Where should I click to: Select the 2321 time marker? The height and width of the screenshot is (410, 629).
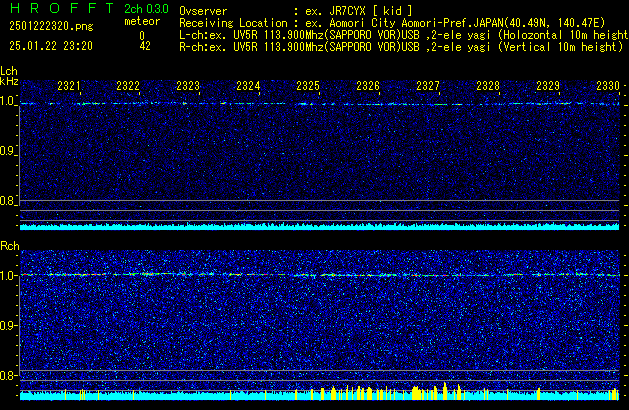pyautogui.click(x=69, y=86)
